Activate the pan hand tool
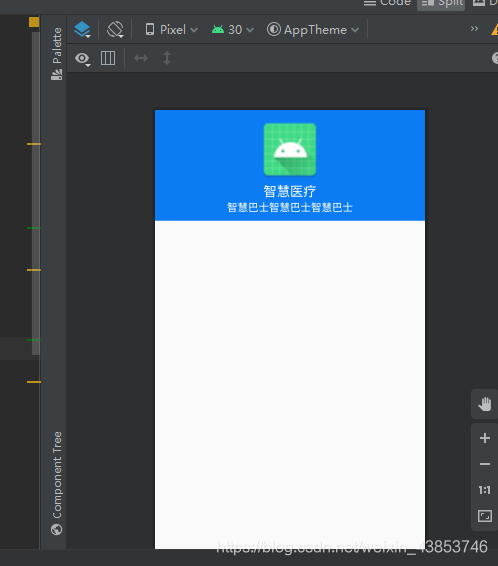This screenshot has height=566, width=498. pos(485,404)
